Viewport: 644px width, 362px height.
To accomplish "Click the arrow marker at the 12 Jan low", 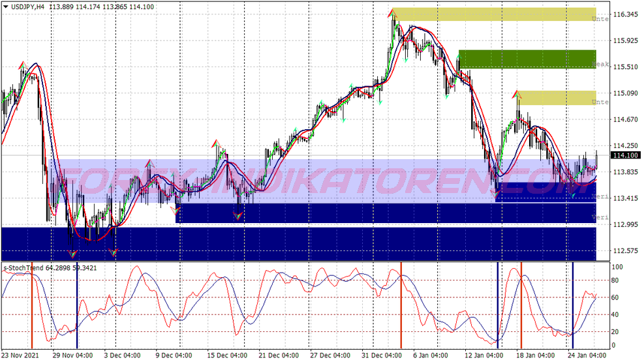I will pyautogui.click(x=495, y=193).
